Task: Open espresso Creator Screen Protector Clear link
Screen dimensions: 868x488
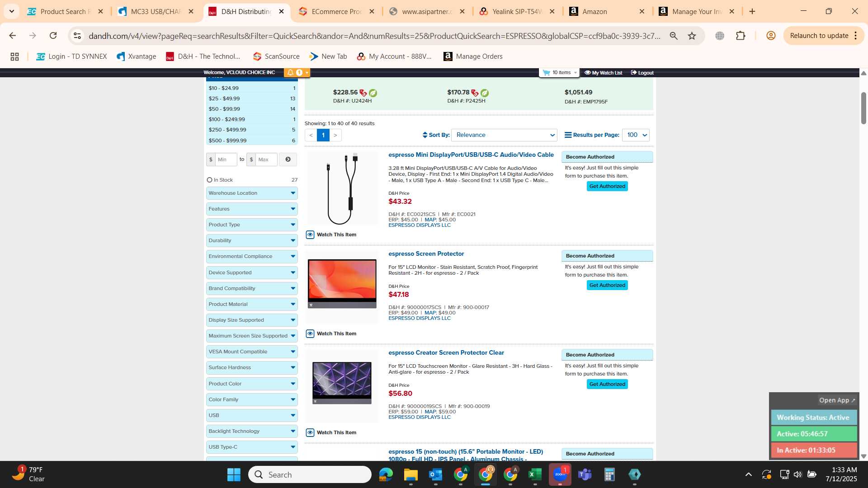Action: [x=446, y=352]
